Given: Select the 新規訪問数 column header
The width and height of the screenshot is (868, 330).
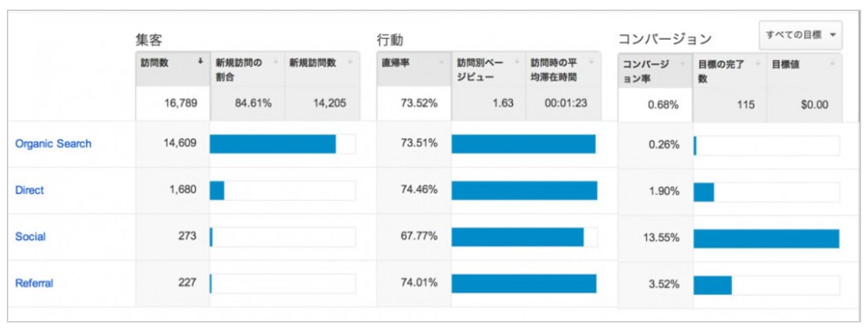Looking at the screenshot, I should 313,63.
